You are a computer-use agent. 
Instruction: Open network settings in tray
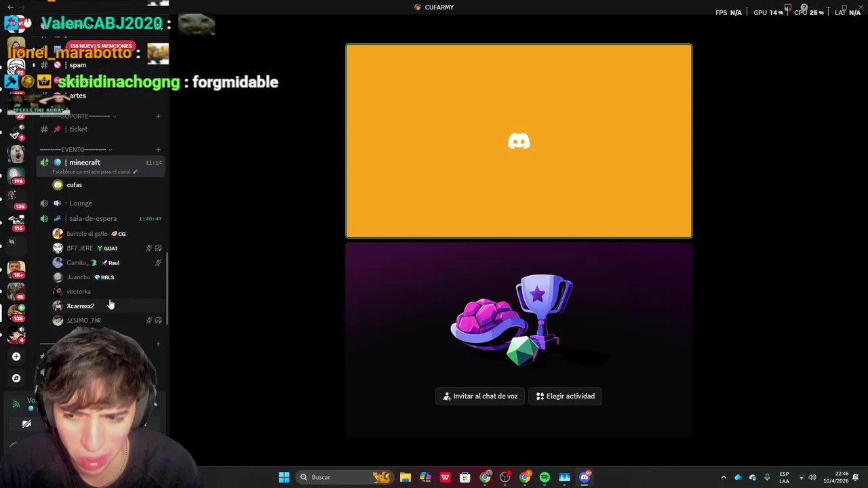pos(801,477)
